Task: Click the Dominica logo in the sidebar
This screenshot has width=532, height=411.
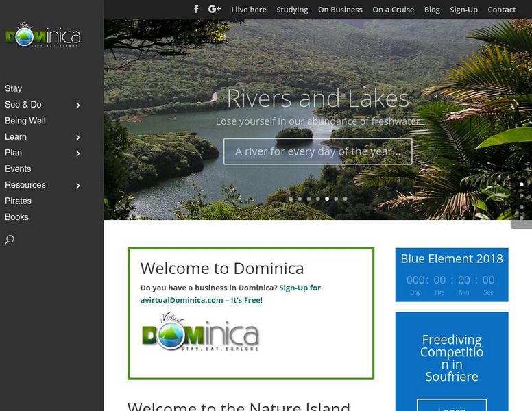Action: coord(43,34)
